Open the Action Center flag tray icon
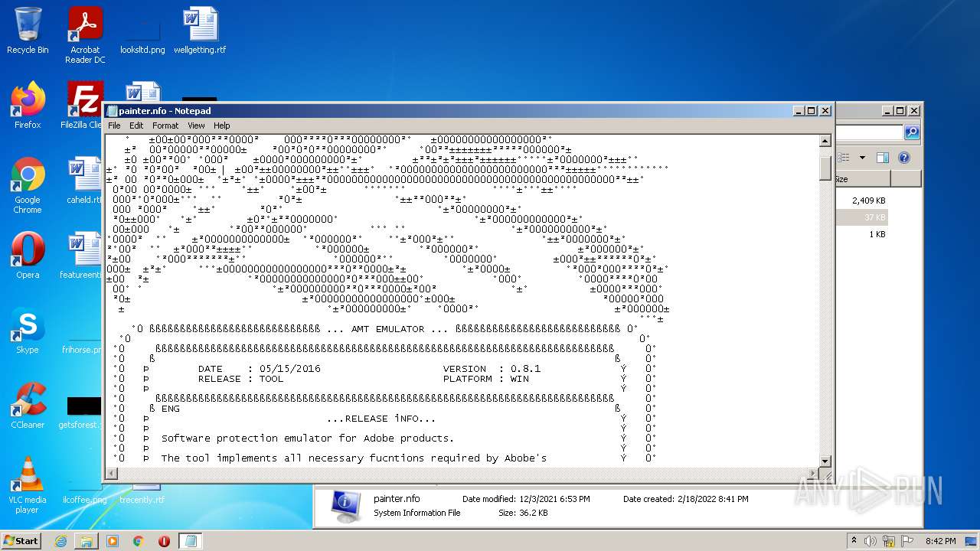 (x=907, y=541)
